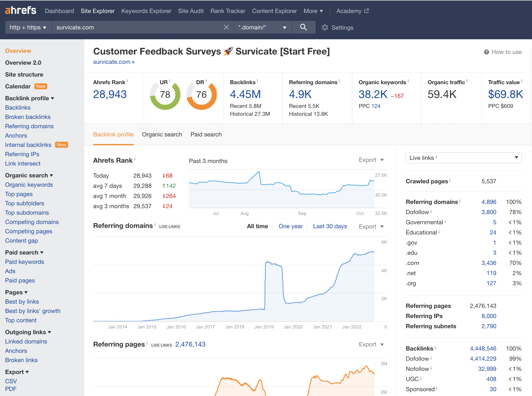Screen dimensions: 532x396
Task: Collapse the Organic search sidebar section
Action: click(29, 175)
